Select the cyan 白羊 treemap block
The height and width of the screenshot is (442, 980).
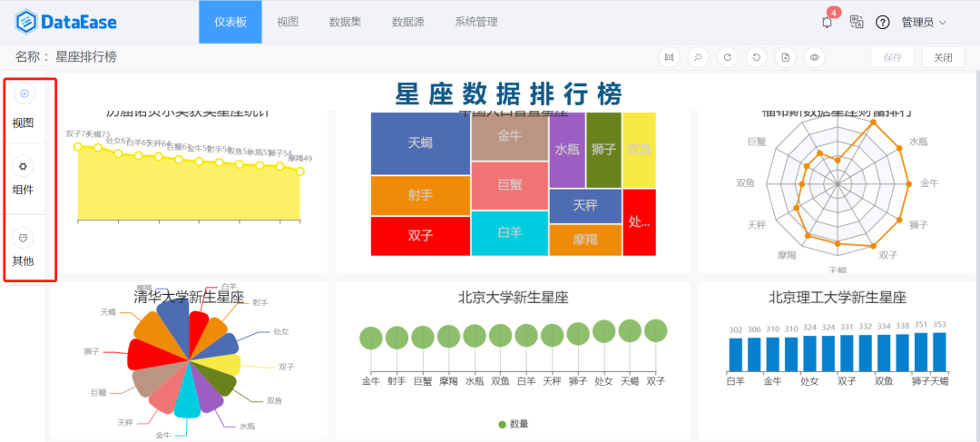click(x=509, y=233)
